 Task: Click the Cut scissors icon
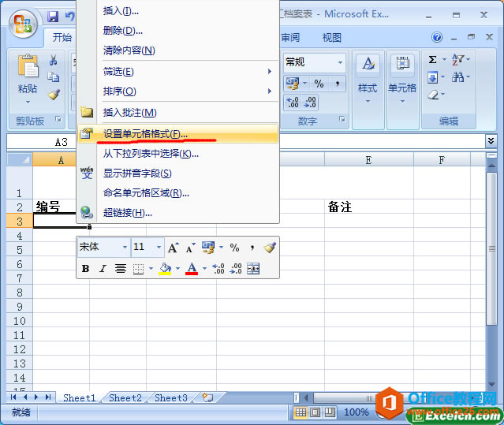pos(54,60)
